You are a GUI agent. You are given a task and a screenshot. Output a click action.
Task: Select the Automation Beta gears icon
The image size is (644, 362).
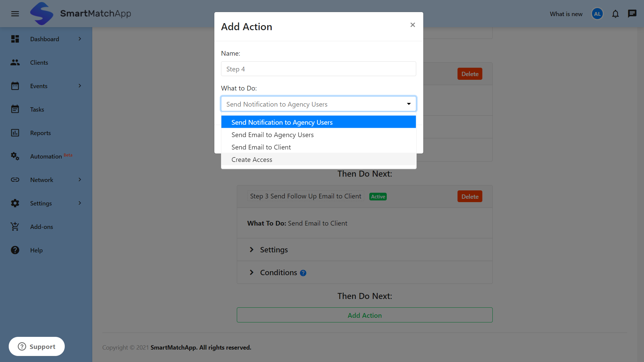point(15,156)
